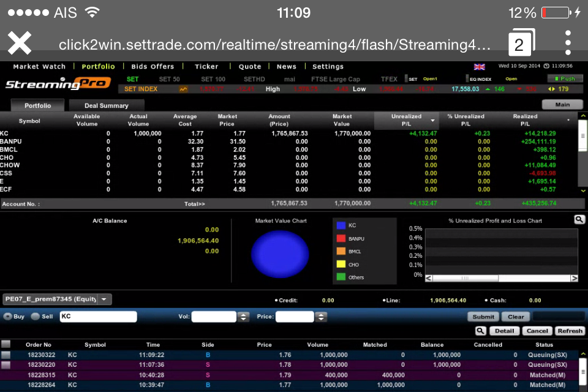Open the Quote menu

pyautogui.click(x=250, y=66)
